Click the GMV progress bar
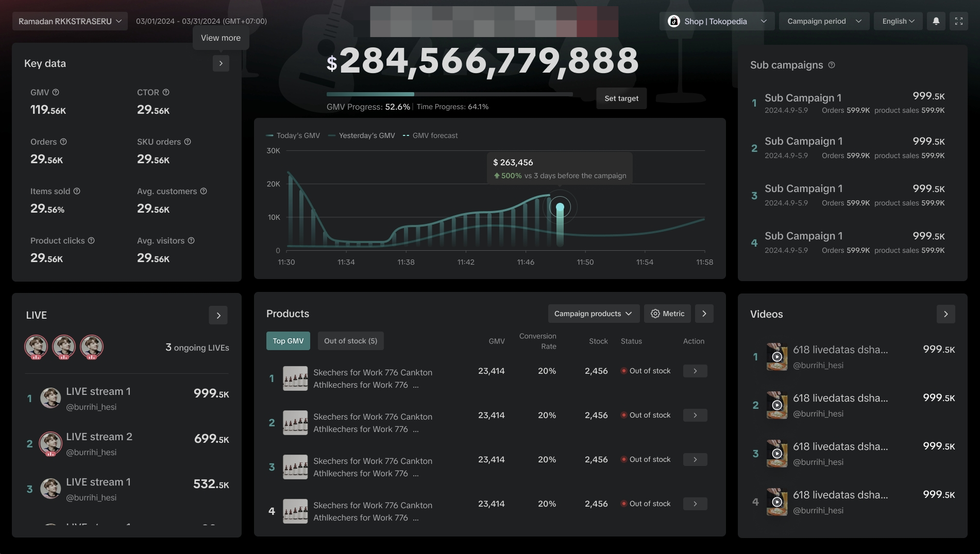 449,94
